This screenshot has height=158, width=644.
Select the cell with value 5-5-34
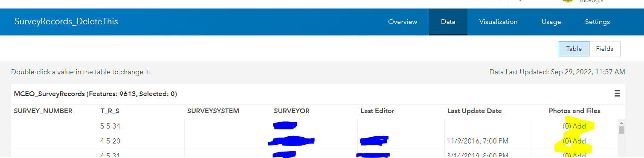coord(141,126)
